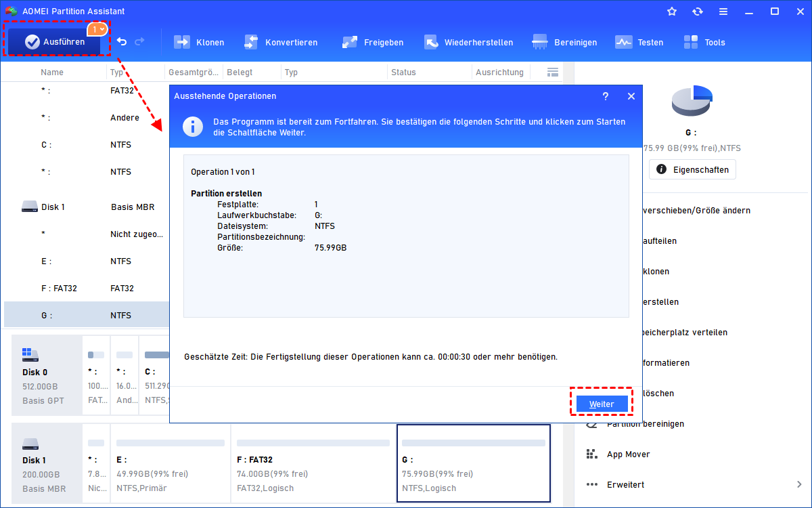Sort by the Name column header

pyautogui.click(x=52, y=72)
